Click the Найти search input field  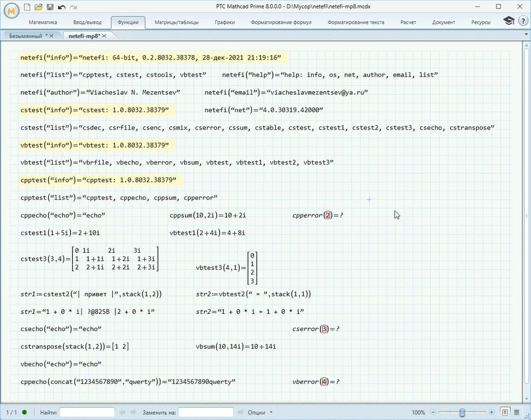point(87,412)
